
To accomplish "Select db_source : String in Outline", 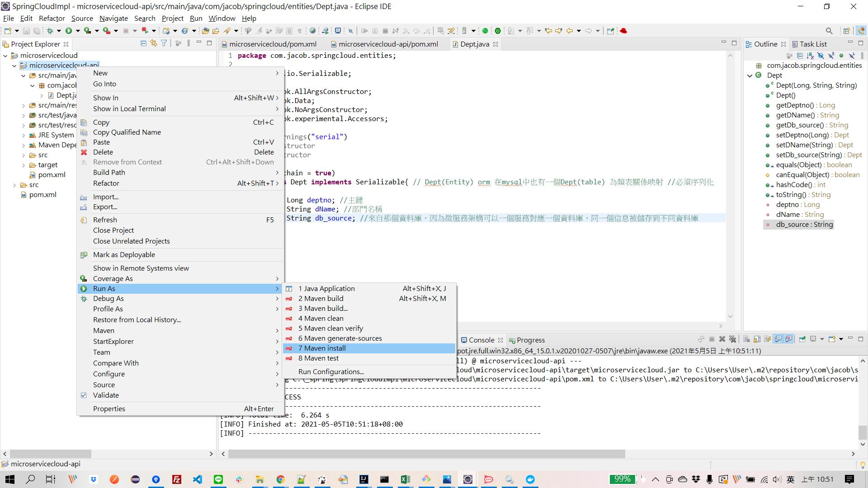I will coord(799,224).
